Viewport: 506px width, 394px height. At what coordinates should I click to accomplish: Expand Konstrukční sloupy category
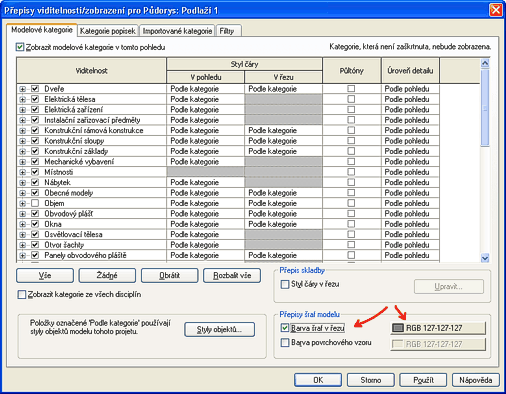(22, 141)
